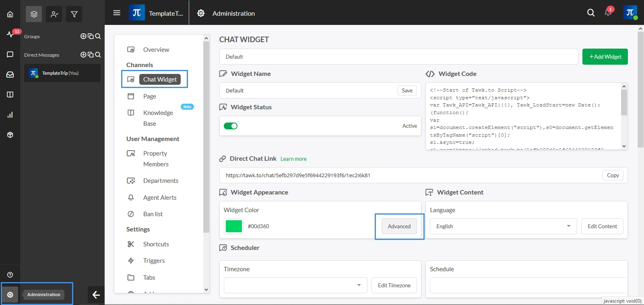This screenshot has height=305, width=644.
Task: Open the Default widget selector
Action: point(398,57)
